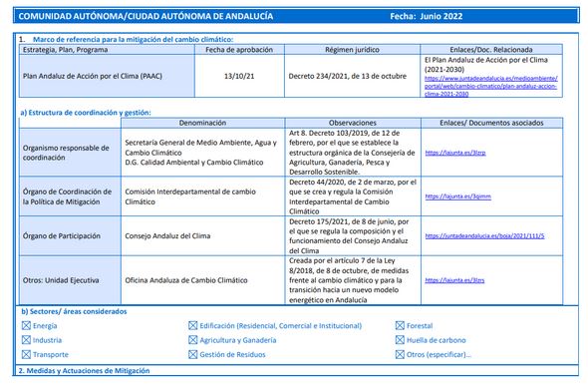588x386 pixels.
Task: Open the Comisión Interdepartamental link
Action: click(x=457, y=196)
